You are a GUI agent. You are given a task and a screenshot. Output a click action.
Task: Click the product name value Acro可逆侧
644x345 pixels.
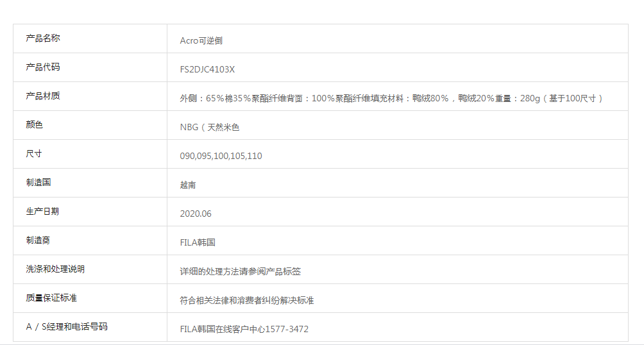[x=201, y=40]
